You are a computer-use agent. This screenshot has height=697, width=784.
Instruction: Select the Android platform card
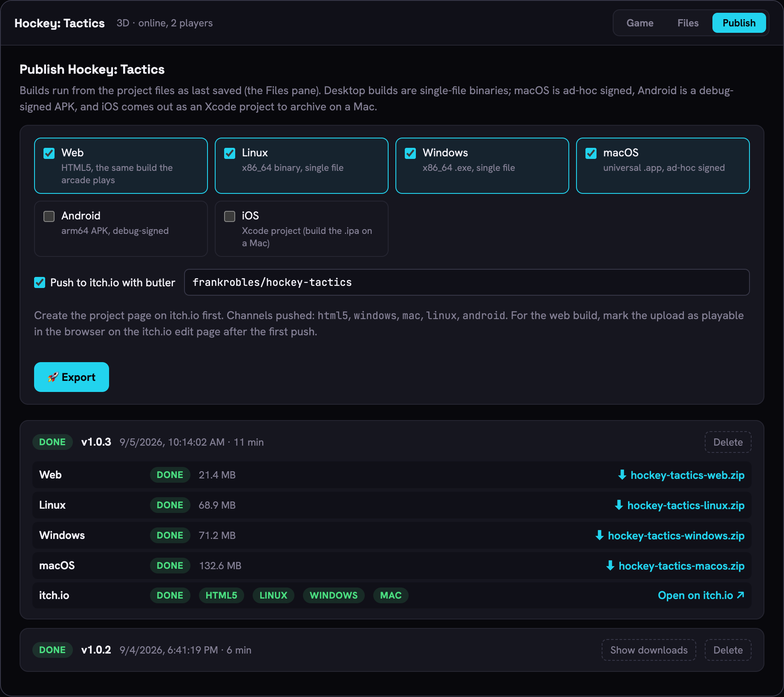click(x=121, y=229)
